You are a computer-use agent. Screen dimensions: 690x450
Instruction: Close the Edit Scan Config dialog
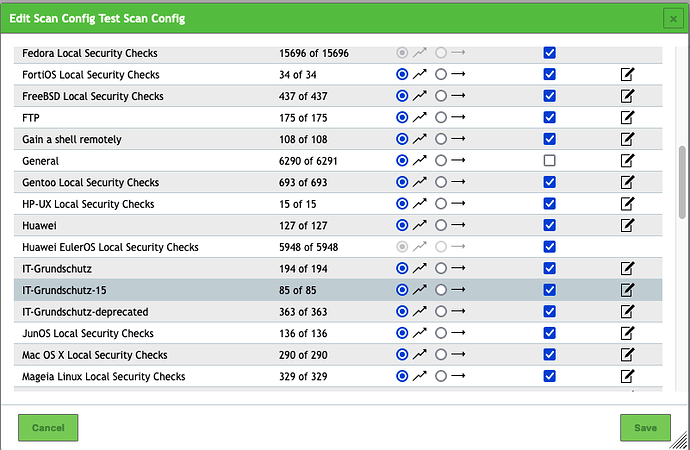pyautogui.click(x=673, y=19)
